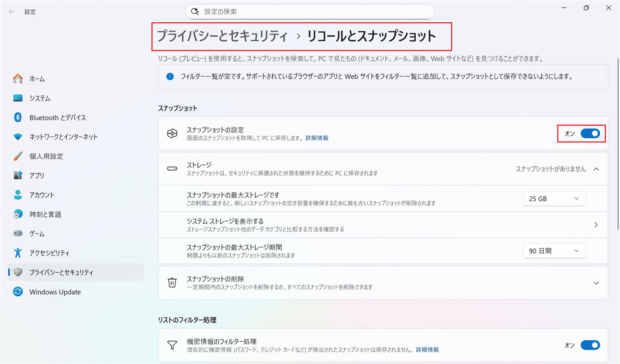Click the back arrow icon beside 設定
The image size is (620, 364).
(x=12, y=12)
